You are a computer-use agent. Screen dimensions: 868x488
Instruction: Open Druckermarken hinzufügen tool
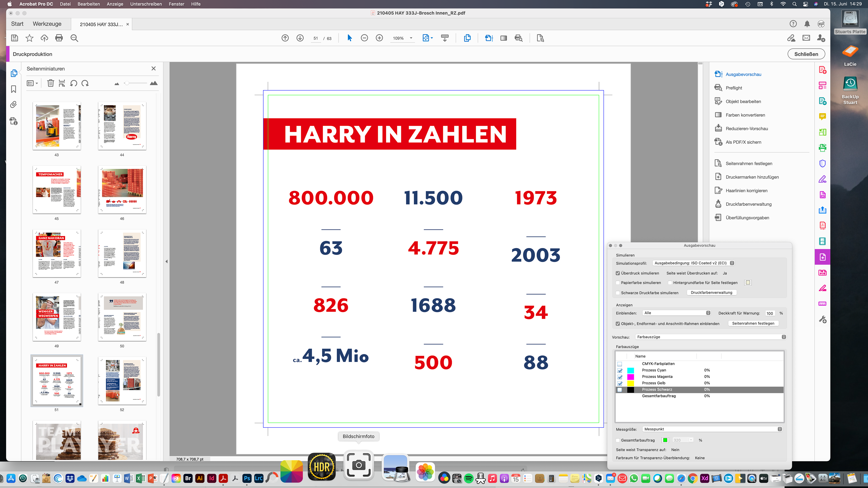tap(752, 177)
